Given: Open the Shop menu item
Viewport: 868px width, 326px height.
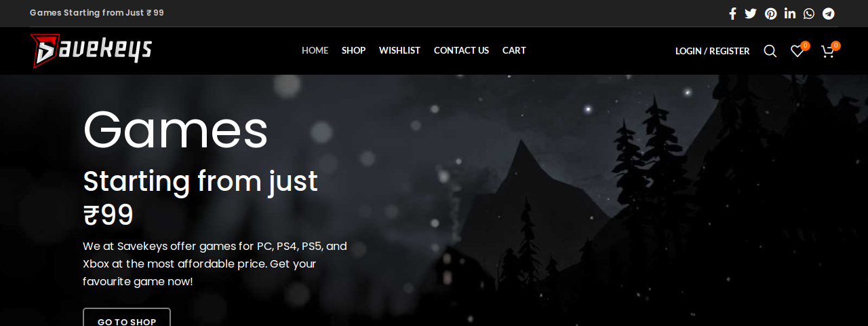Looking at the screenshot, I should pos(353,50).
